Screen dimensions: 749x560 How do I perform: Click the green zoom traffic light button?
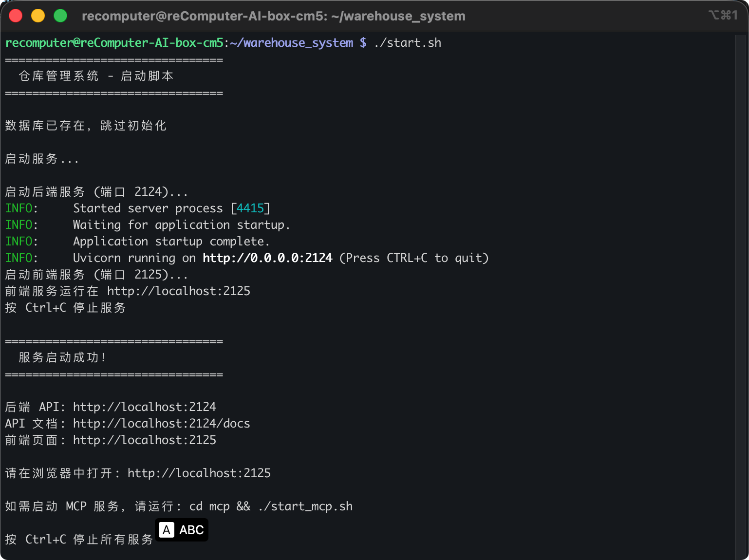[60, 16]
